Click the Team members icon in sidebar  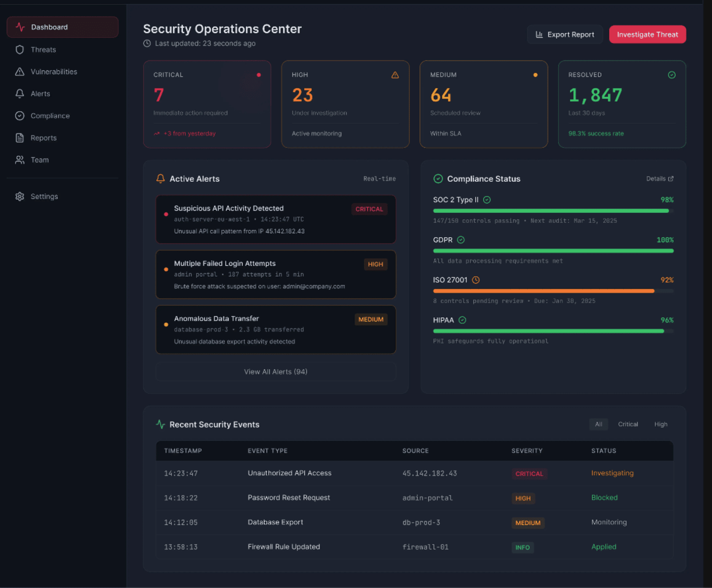pyautogui.click(x=20, y=159)
